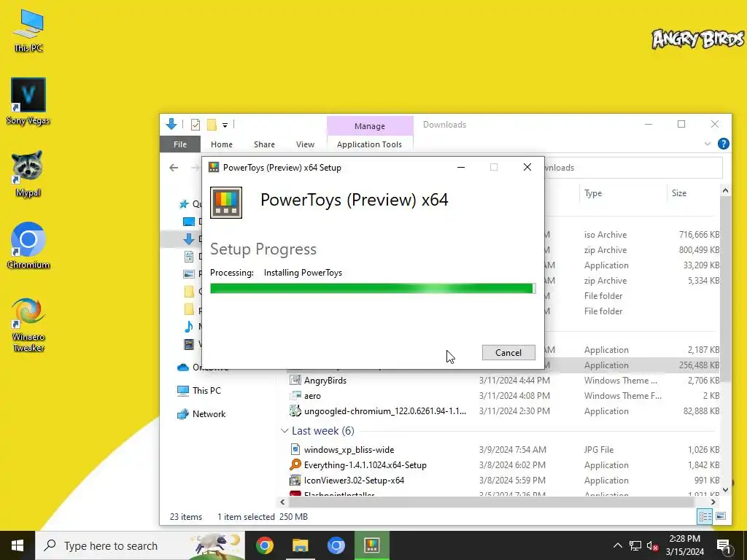Switch to details view layout
The width and height of the screenshot is (747, 560).
tap(705, 516)
